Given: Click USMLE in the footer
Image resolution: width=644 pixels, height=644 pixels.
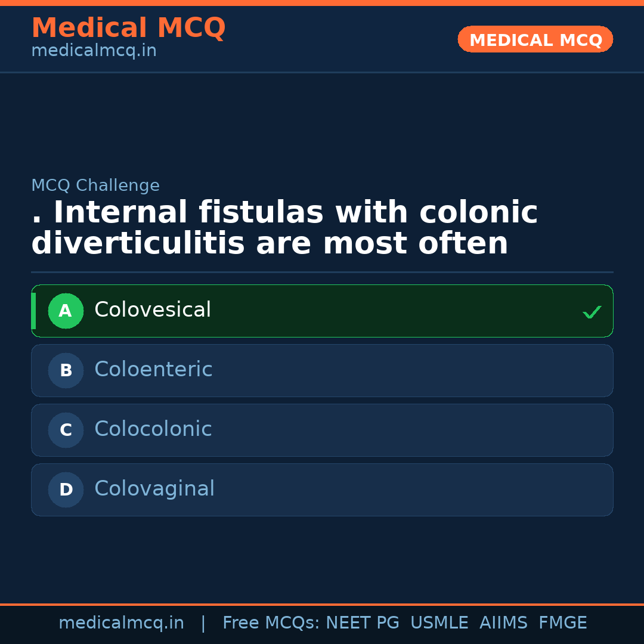Looking at the screenshot, I should tap(439, 623).
